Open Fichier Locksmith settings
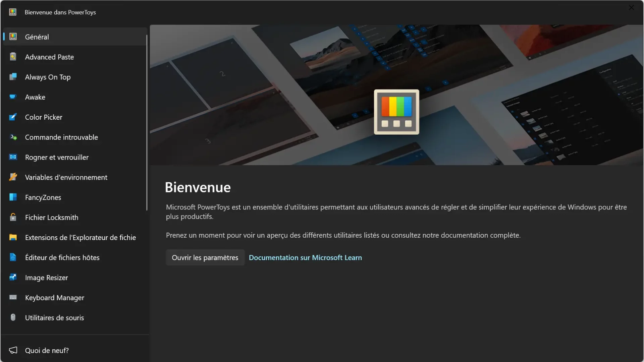 [x=52, y=218]
